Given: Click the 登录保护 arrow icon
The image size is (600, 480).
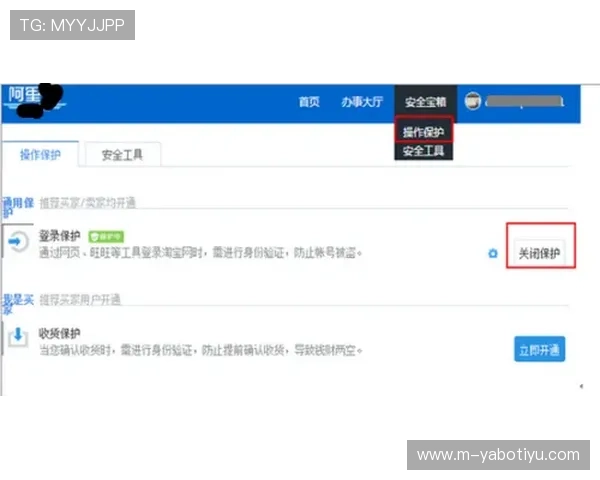Looking at the screenshot, I should pos(18,242).
